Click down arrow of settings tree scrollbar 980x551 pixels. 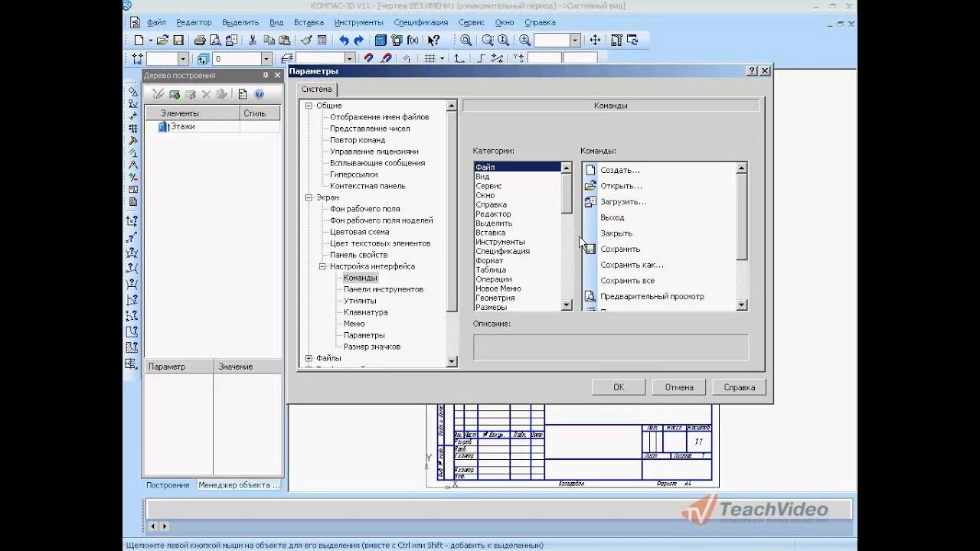[452, 361]
